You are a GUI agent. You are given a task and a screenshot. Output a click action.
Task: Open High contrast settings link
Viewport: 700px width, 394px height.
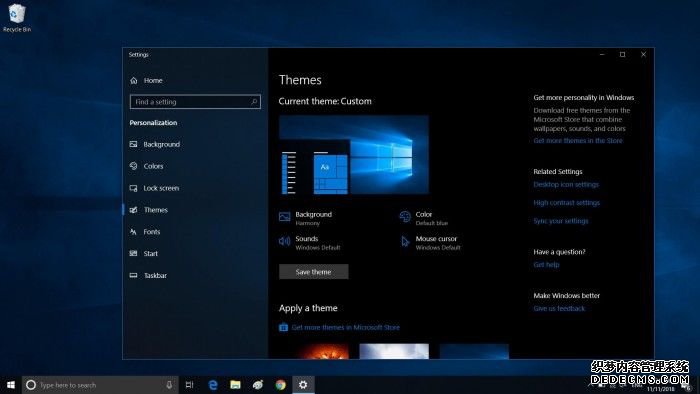tap(567, 203)
